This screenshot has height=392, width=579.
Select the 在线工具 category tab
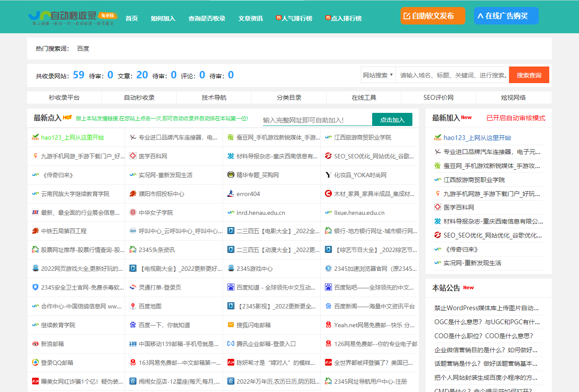tap(364, 98)
